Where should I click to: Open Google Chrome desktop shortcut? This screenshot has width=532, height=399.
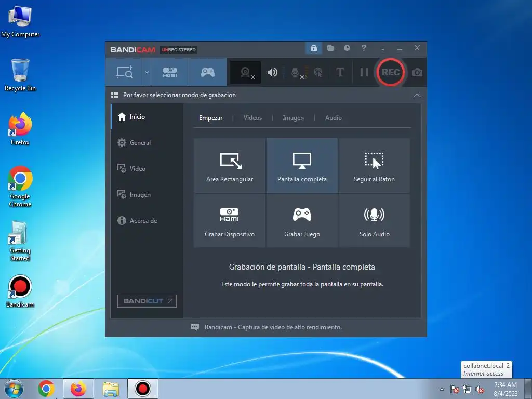click(x=20, y=187)
